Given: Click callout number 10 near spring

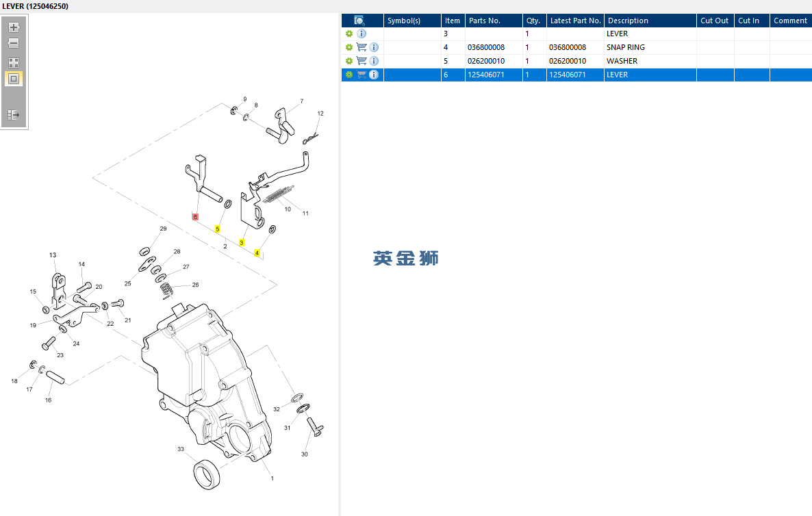Looking at the screenshot, I should [x=288, y=209].
